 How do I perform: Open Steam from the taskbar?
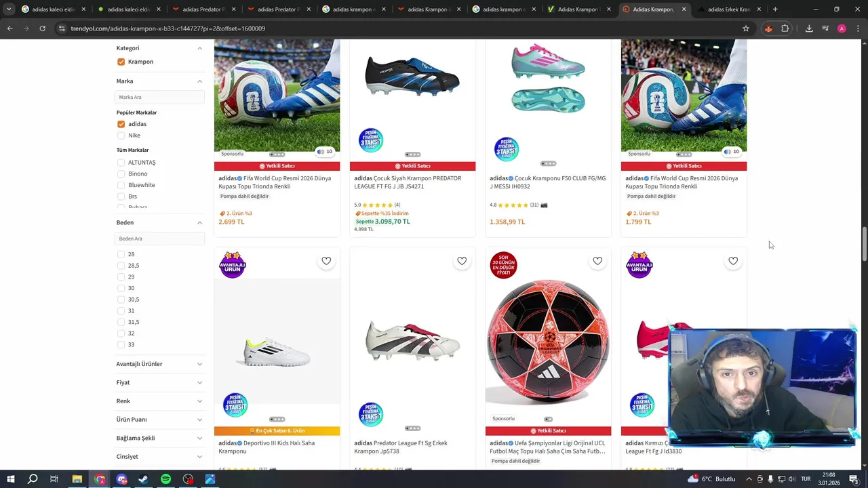144,479
